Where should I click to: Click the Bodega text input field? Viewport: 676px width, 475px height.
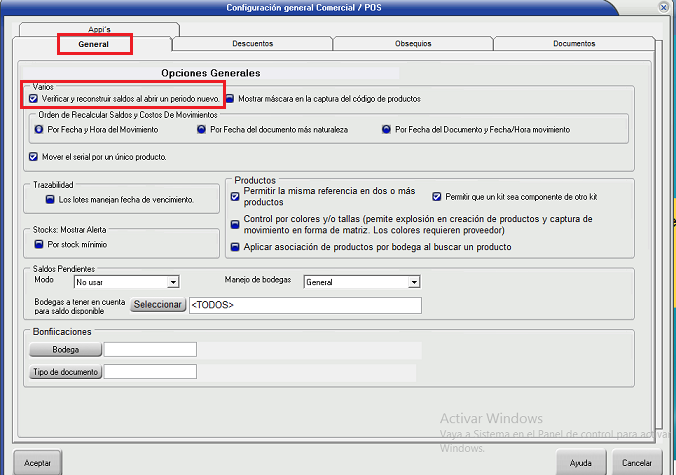click(150, 350)
